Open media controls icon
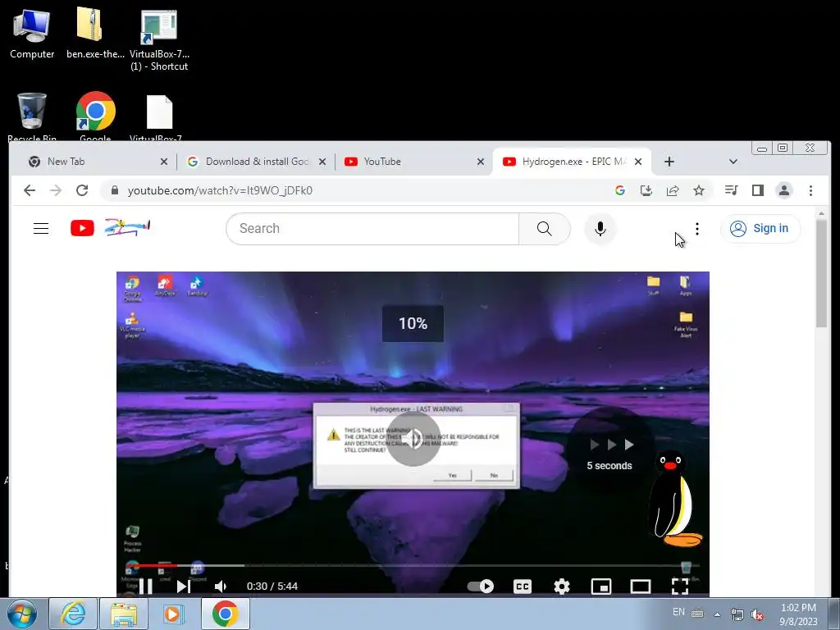Screen dimensions: 840x630 [x=731, y=190]
